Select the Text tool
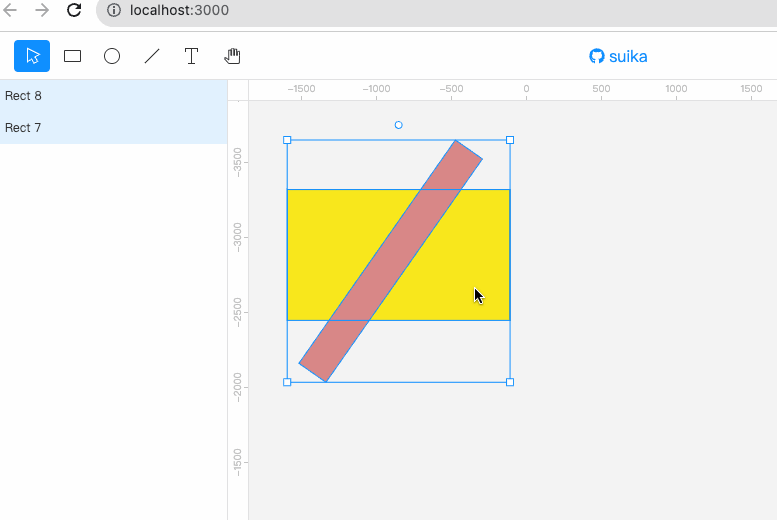 coord(191,56)
